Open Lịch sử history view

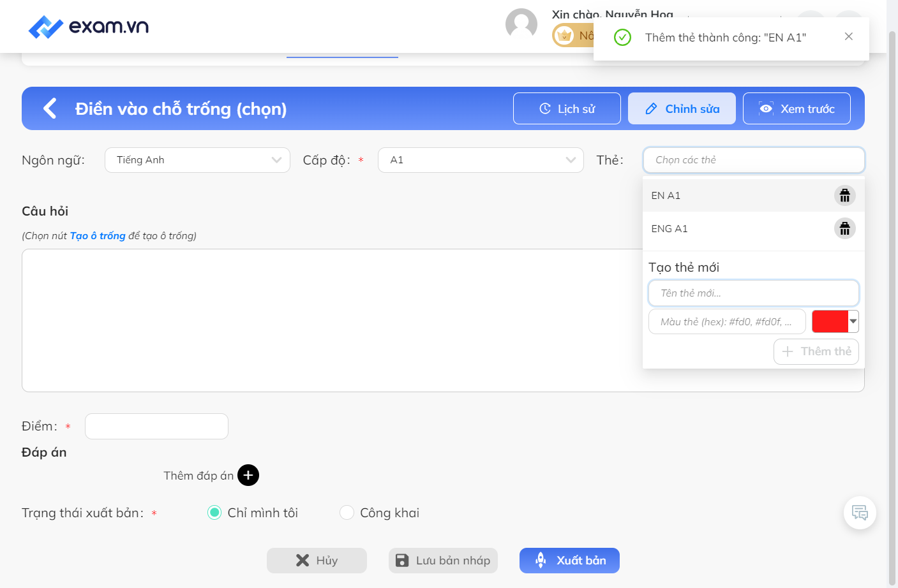point(567,108)
